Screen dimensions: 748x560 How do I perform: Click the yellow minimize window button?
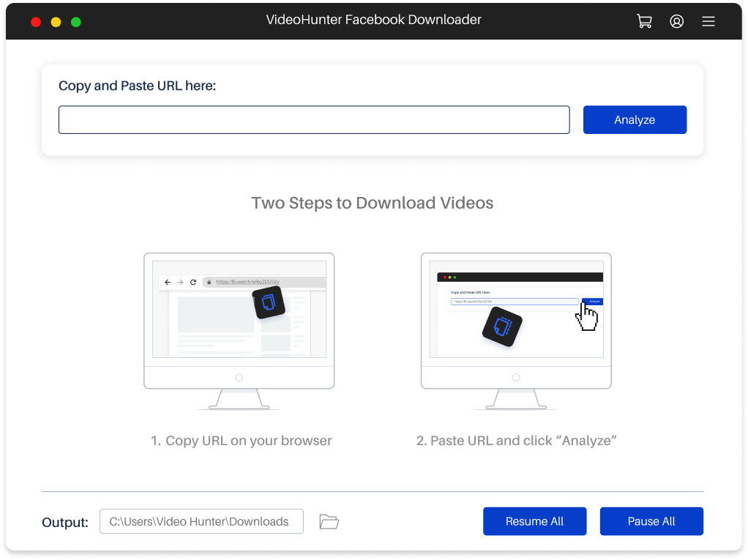coord(56,22)
